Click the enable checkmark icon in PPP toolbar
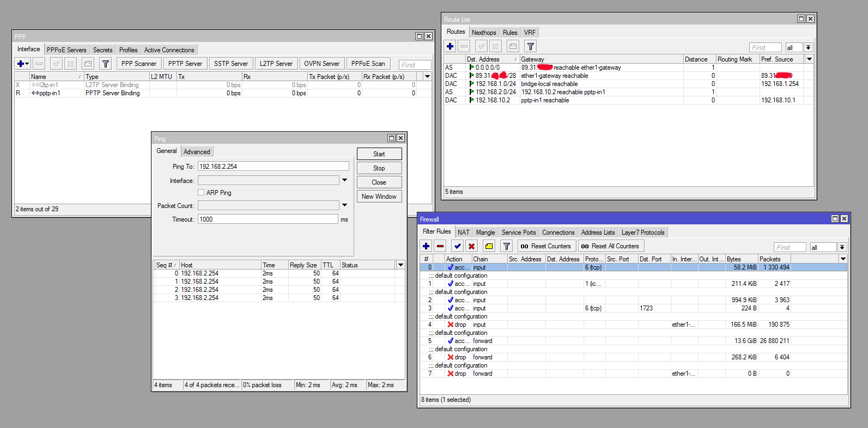 (x=57, y=64)
